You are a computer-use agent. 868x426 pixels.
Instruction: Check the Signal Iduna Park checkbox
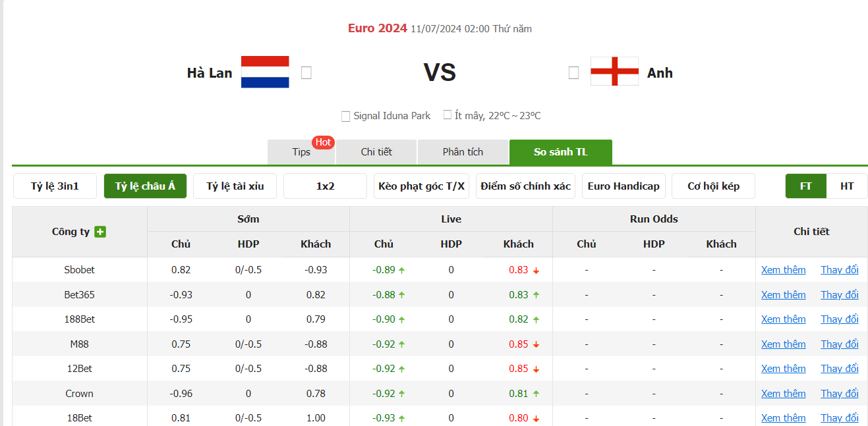click(345, 116)
